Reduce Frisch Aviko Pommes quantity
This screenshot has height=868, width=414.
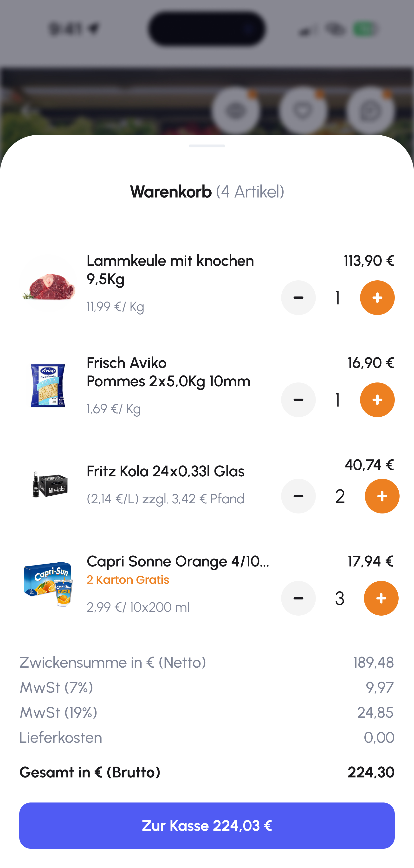298,400
